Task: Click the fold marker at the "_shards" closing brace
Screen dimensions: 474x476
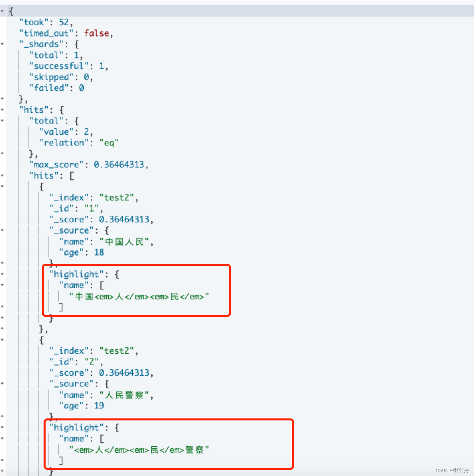Action: pos(2,99)
